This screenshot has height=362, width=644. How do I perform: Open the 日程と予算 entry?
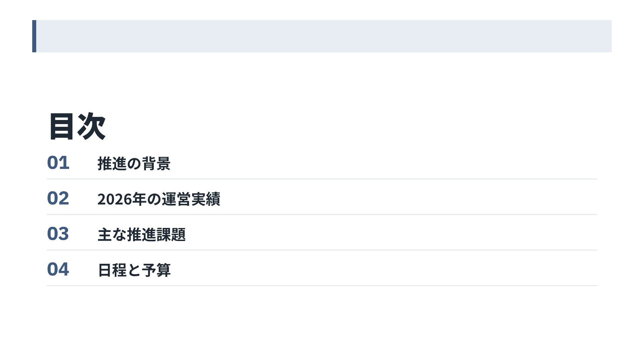(x=134, y=270)
